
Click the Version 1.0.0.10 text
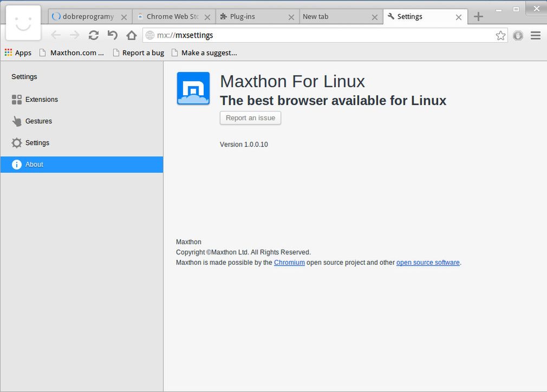[244, 145]
